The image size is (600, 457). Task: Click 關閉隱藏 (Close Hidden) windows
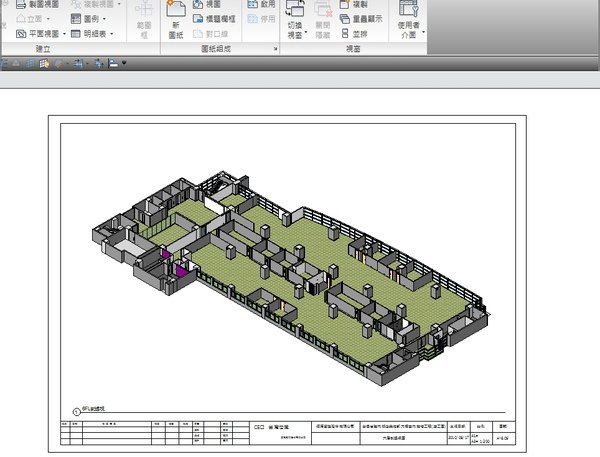tap(323, 20)
